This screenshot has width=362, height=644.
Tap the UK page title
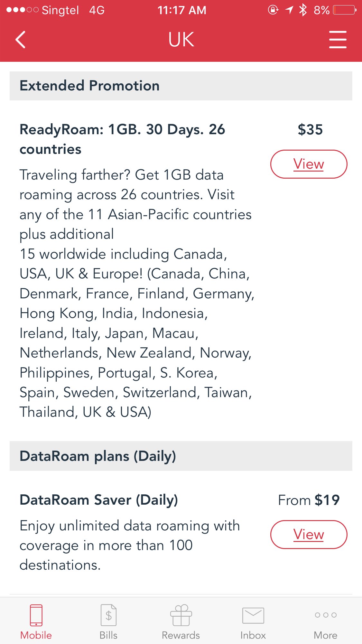(181, 40)
